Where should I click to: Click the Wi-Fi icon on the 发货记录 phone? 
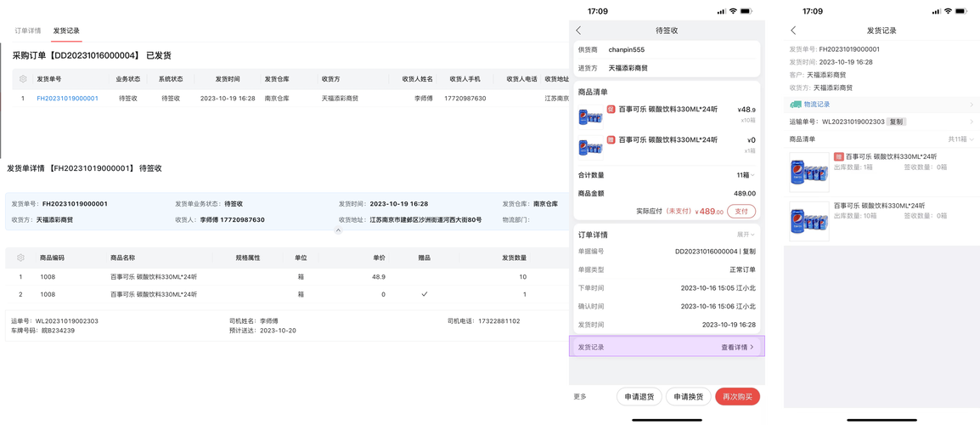948,11
